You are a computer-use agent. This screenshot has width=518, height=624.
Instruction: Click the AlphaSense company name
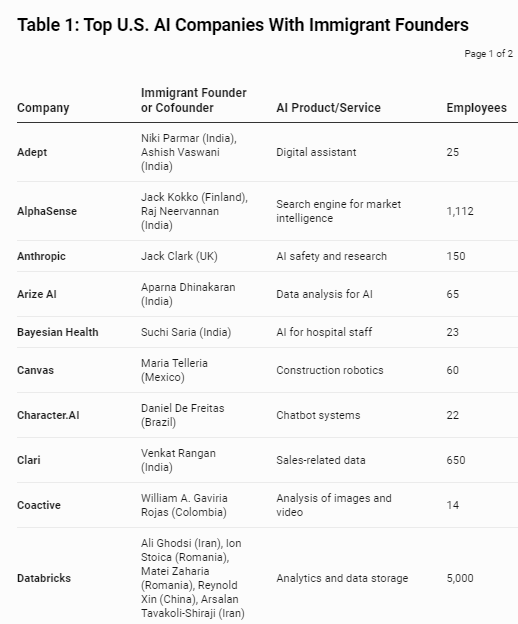[x=47, y=211]
